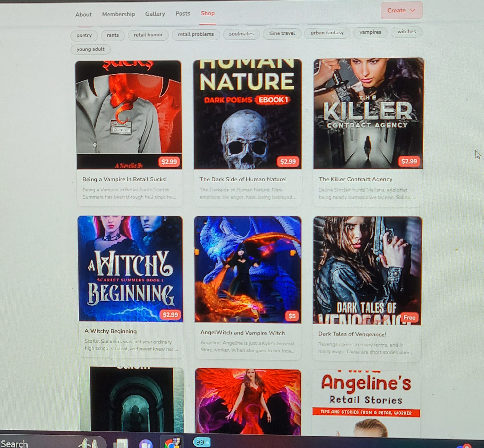This screenshot has height=448, width=484.
Task: Click the Free badge on Dark Tales cover
Action: tap(409, 318)
